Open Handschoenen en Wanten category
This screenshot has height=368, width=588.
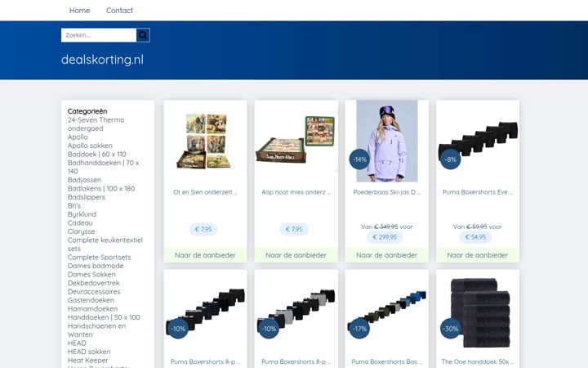pos(96,330)
